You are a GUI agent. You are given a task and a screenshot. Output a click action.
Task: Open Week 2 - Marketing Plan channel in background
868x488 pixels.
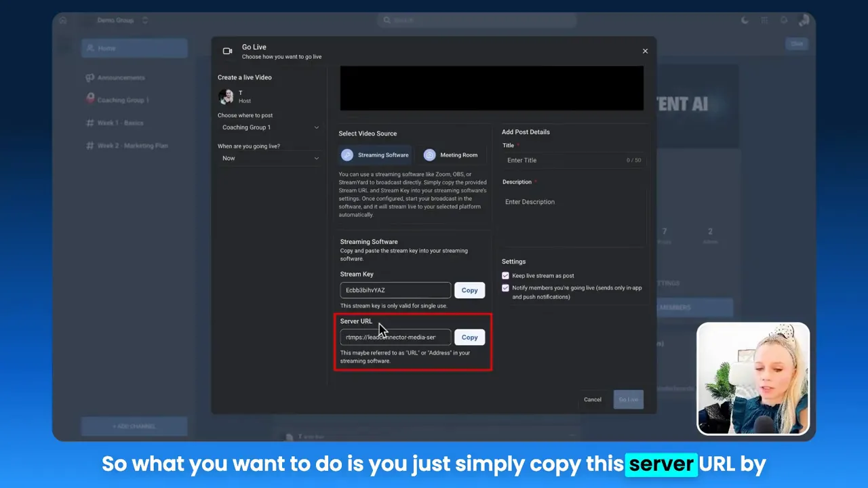click(x=132, y=146)
